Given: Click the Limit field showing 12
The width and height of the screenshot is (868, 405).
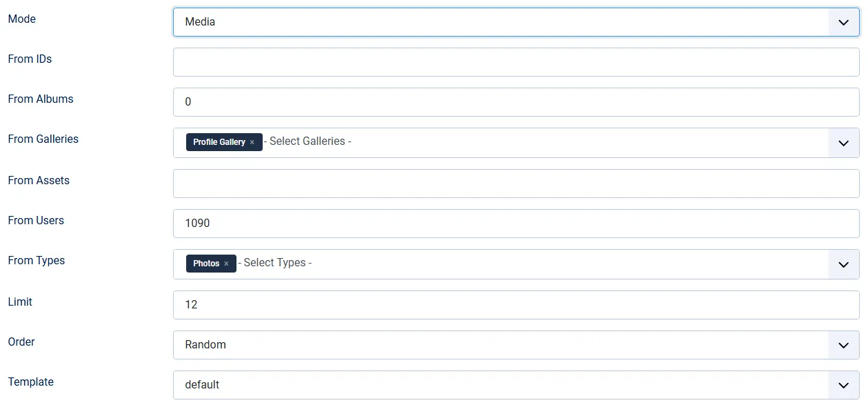Looking at the screenshot, I should click(516, 305).
